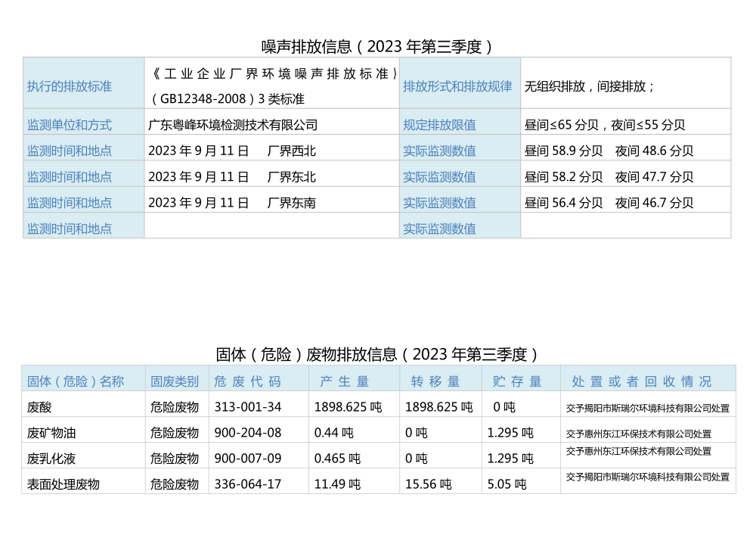Screen dimensions: 756x538
Task: Select the 0.44吨 production value
Action: (333, 433)
